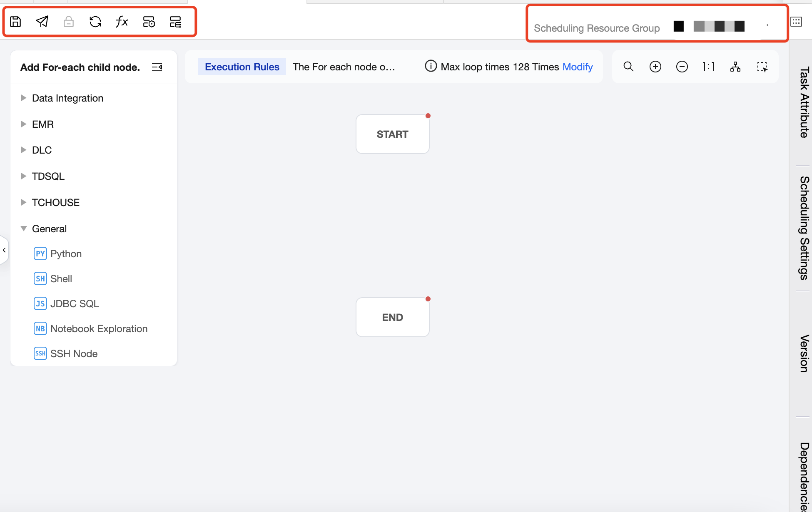The image size is (812, 512).
Task: Open the fx parameters icon
Action: (122, 22)
